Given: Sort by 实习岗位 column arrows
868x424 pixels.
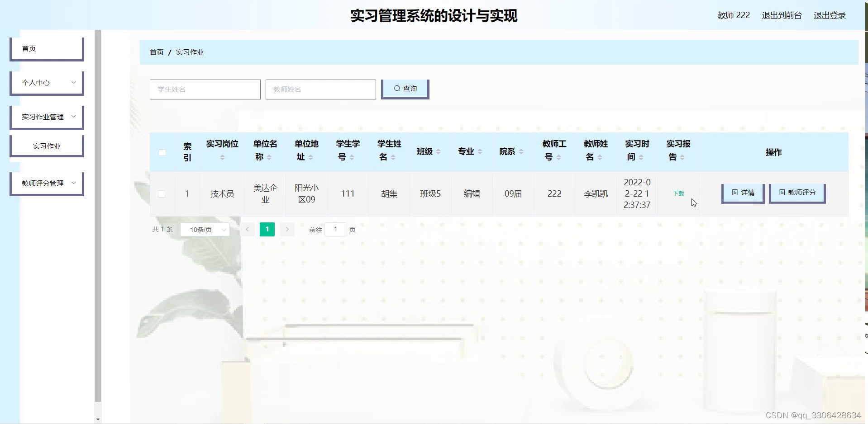Looking at the screenshot, I should [x=222, y=157].
